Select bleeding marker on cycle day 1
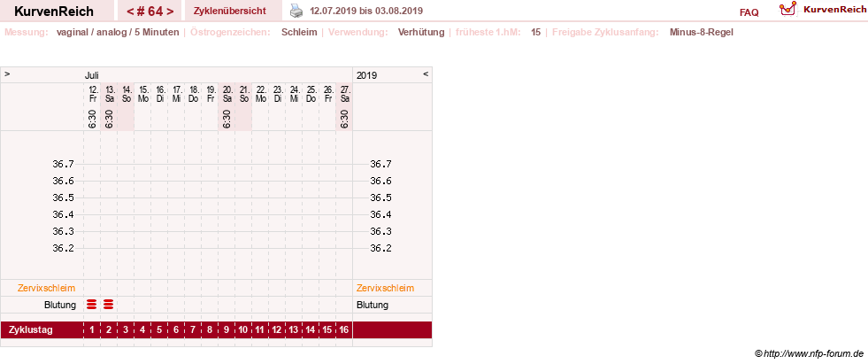This screenshot has width=868, height=364. point(92,304)
